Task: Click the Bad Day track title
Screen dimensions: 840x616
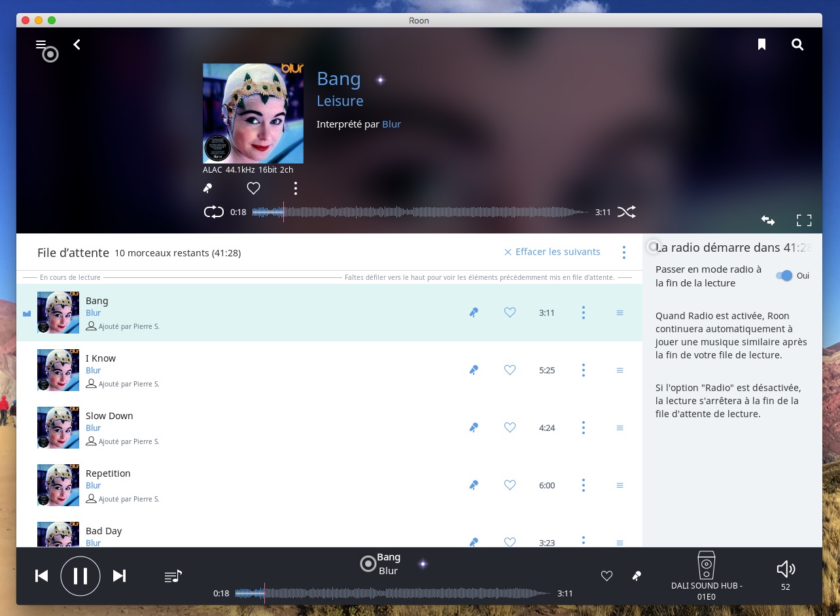Action: (x=103, y=531)
